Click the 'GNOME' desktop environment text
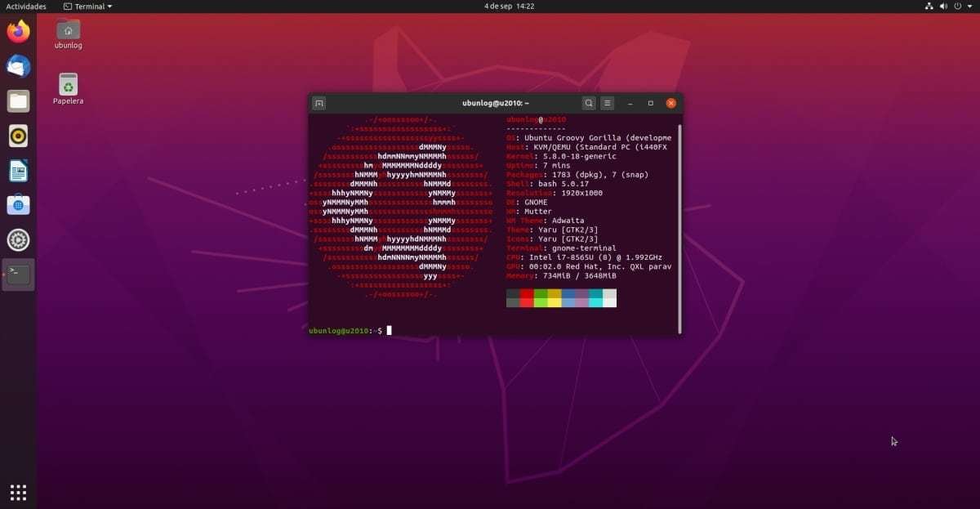Viewport: 980px width, 509px height. tap(537, 202)
